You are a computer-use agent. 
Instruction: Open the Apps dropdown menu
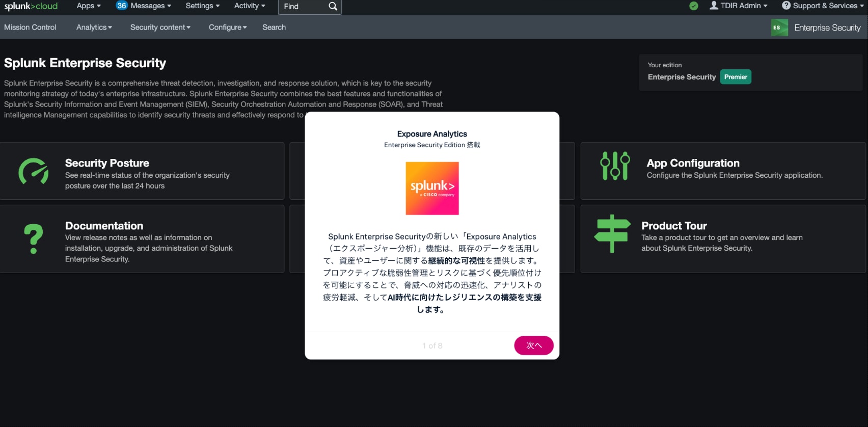click(x=89, y=6)
